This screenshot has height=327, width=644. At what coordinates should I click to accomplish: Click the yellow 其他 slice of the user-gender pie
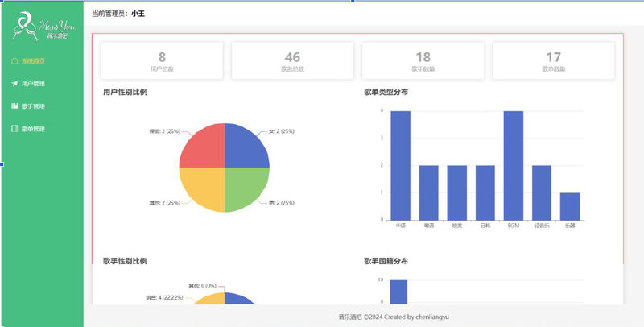(205, 187)
